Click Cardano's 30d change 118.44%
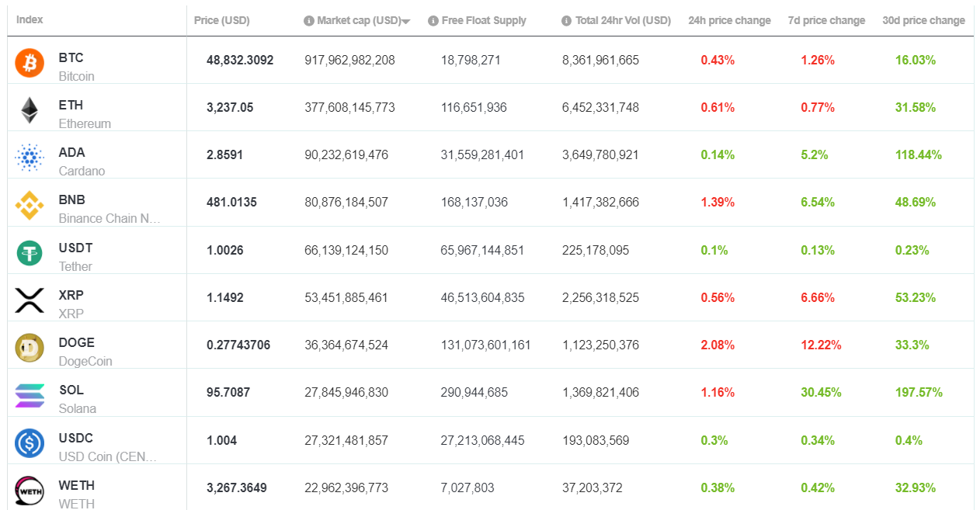Image resolution: width=980 pixels, height=510 pixels. pyautogui.click(x=919, y=154)
